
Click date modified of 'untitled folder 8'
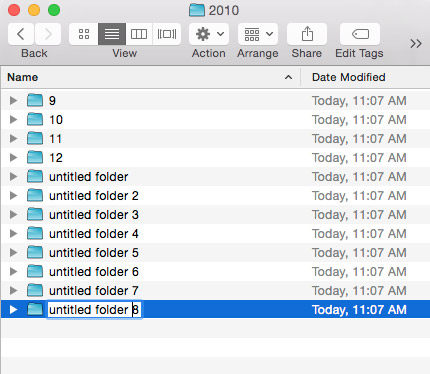click(359, 310)
